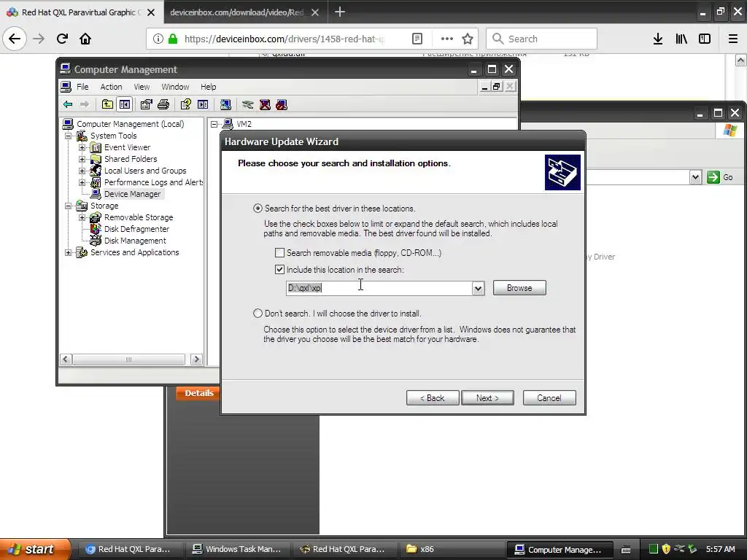The width and height of the screenshot is (747, 560).
Task: Expand Local Users and Groups node
Action: pos(82,171)
